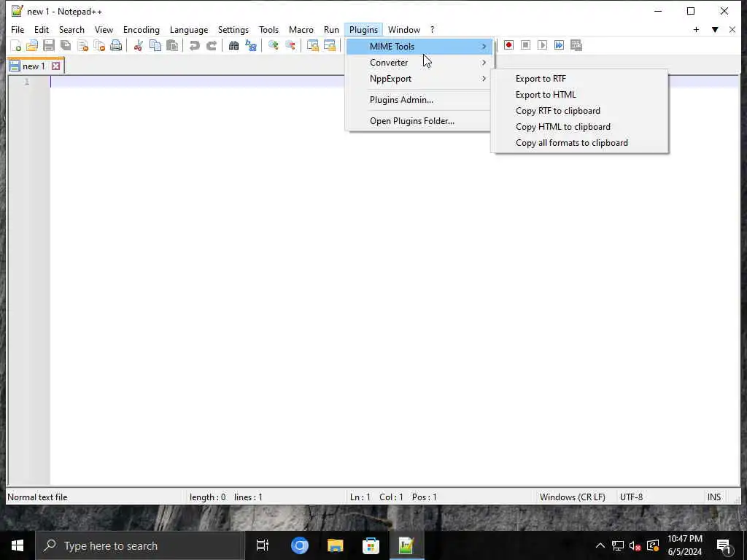
Task: Close the new 1 tab with its X
Action: click(55, 66)
